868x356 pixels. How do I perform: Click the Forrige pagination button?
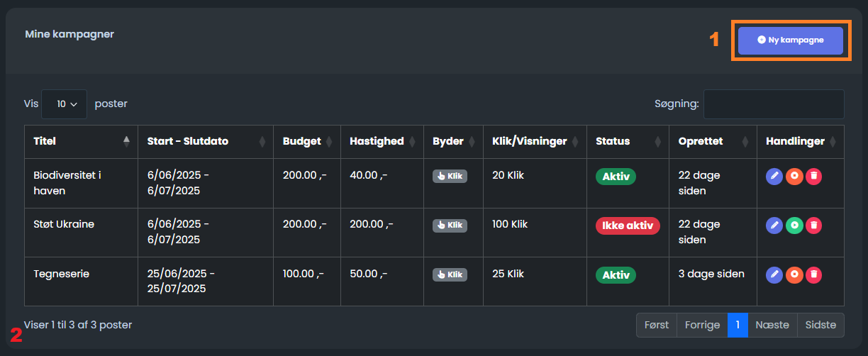[702, 326]
